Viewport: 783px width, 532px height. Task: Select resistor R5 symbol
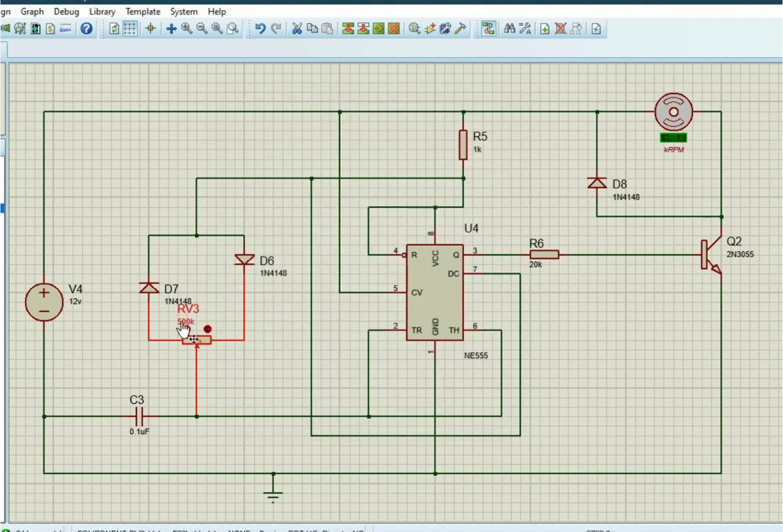(463, 145)
